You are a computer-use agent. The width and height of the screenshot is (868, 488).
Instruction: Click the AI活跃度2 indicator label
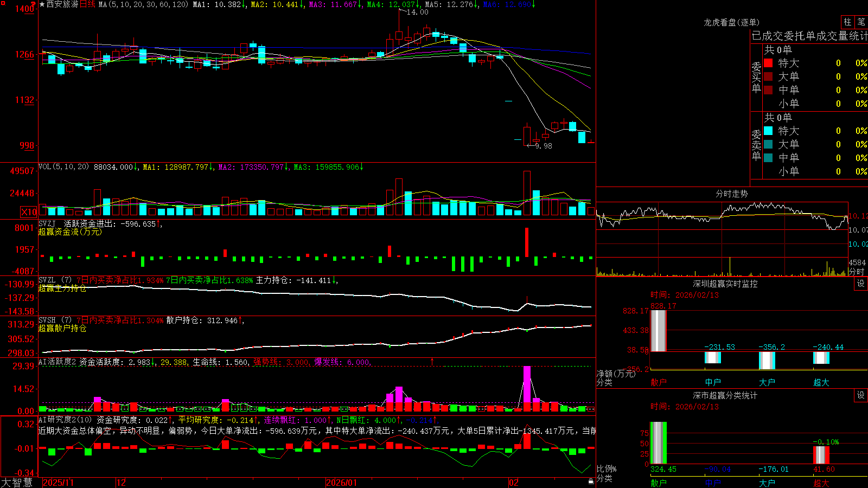point(58,362)
